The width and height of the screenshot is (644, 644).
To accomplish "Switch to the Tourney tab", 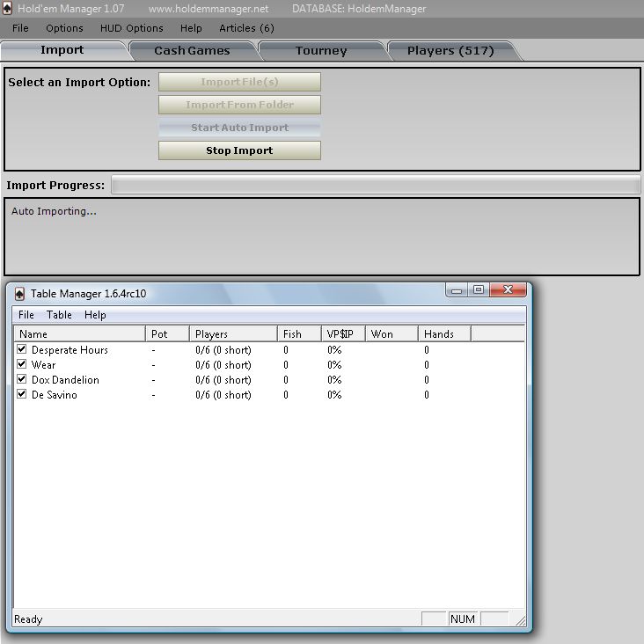I will coord(321,50).
